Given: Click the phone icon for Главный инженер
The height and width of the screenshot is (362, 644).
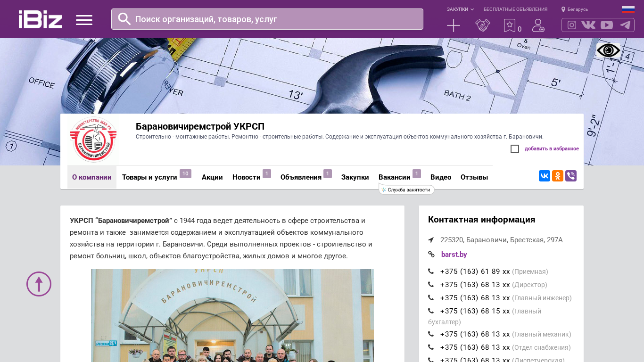Looking at the screenshot, I should 431,298.
